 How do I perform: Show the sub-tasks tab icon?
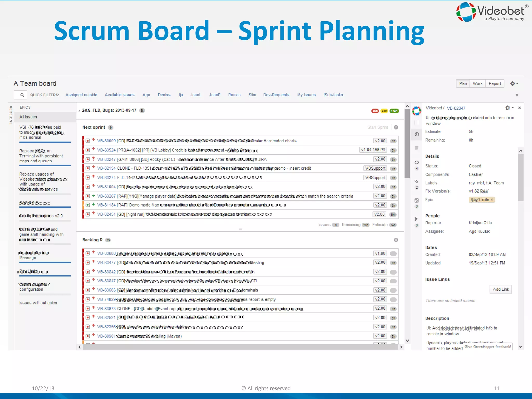coord(417,200)
